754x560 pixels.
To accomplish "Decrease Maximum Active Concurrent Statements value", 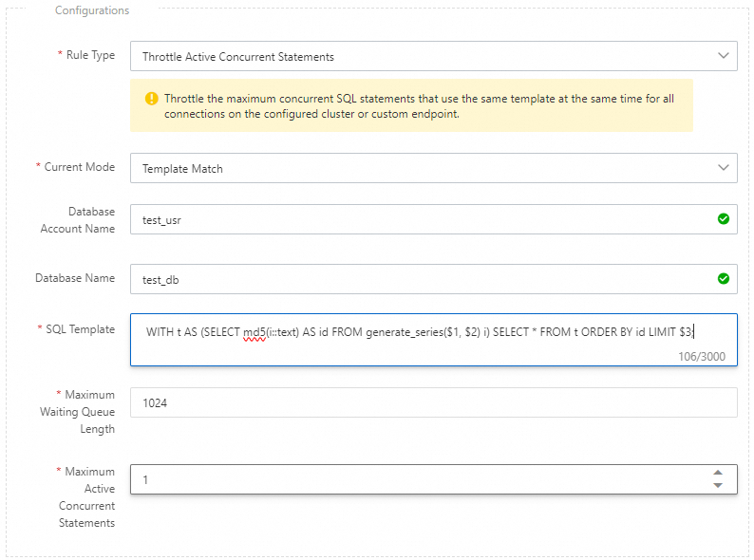I will point(718,485).
